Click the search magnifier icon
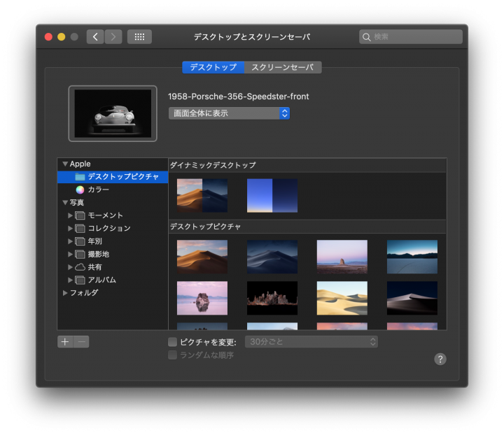Screen dimensions: 504x435 (x=366, y=37)
